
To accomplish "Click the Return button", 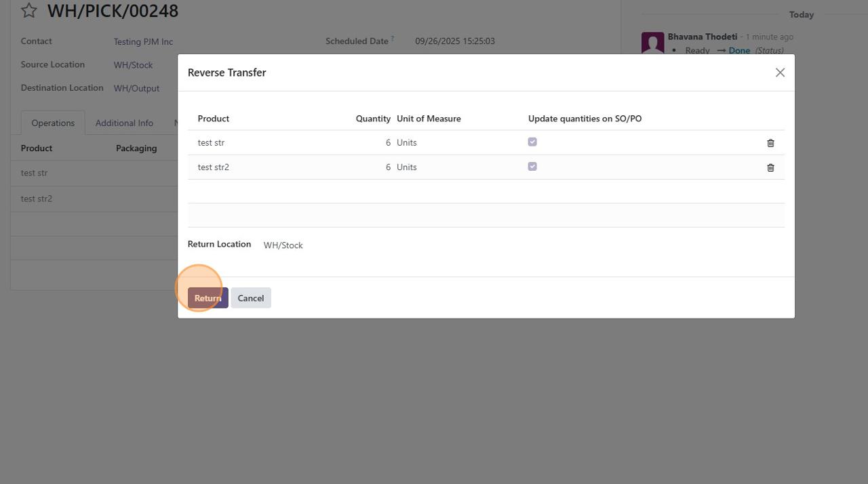I will pos(208,298).
